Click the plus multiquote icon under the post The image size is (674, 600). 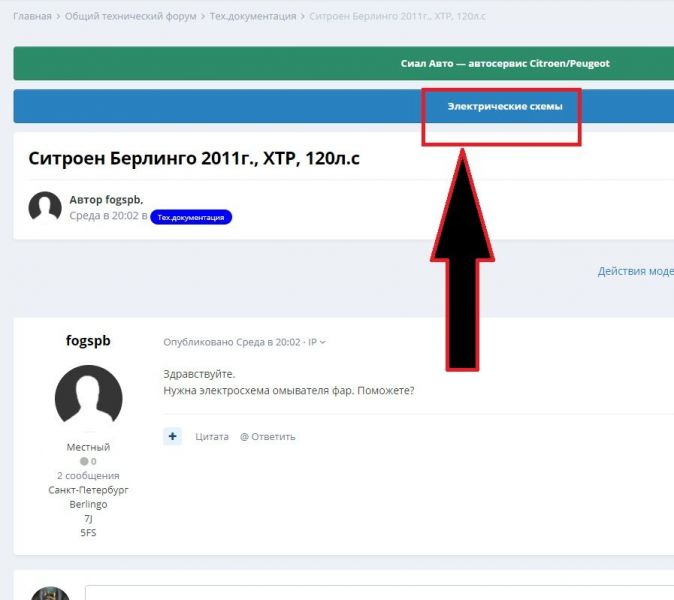(x=173, y=436)
